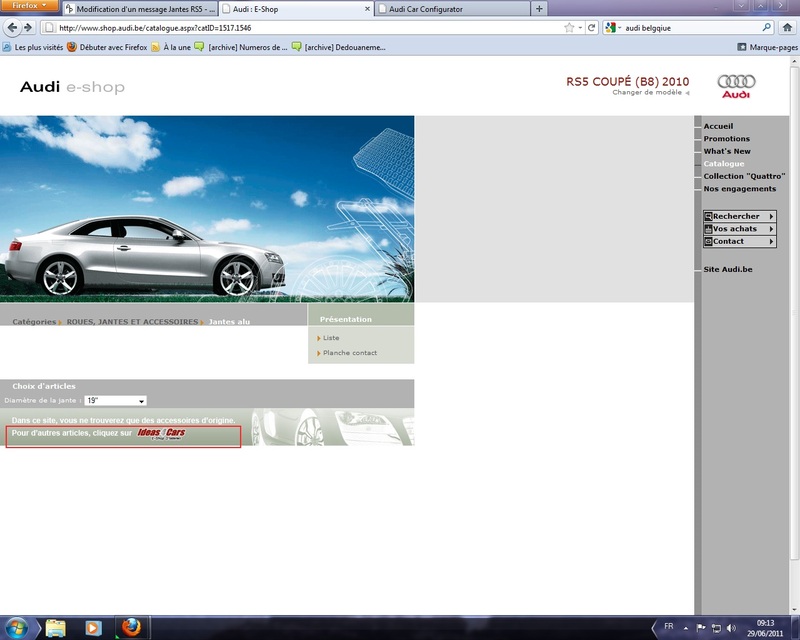Viewport: 800px width, 640px height.
Task: Open the Promotions page from sidebar
Action: 726,139
